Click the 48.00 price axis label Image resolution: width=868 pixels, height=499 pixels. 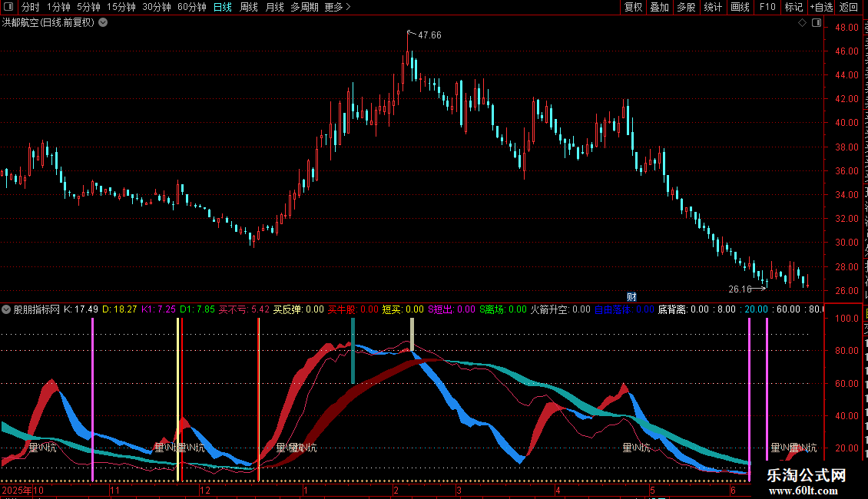click(847, 27)
